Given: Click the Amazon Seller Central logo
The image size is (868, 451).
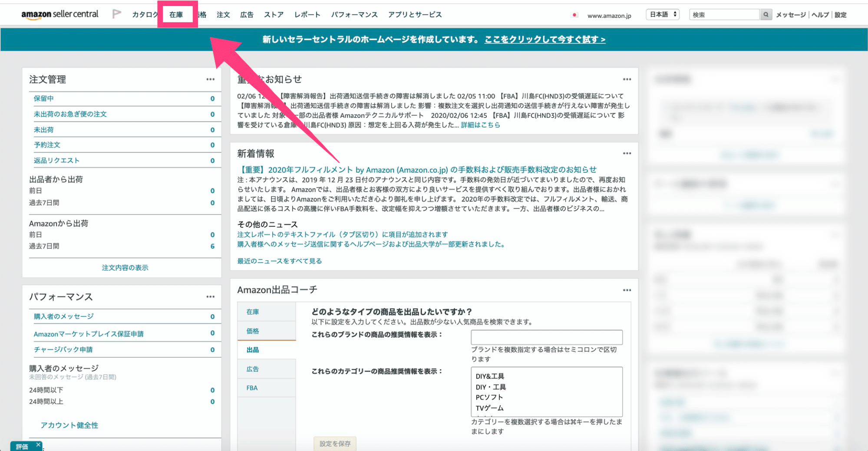Looking at the screenshot, I should pyautogui.click(x=60, y=14).
